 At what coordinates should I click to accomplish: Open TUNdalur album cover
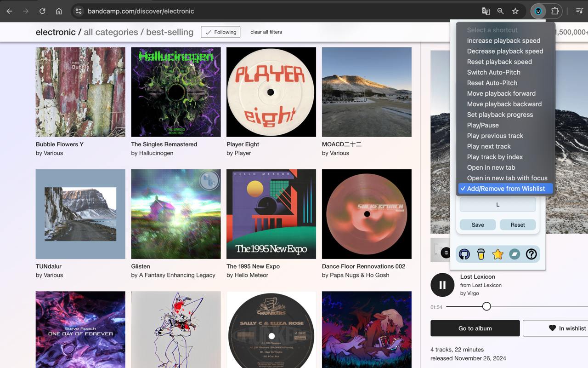[x=80, y=214]
